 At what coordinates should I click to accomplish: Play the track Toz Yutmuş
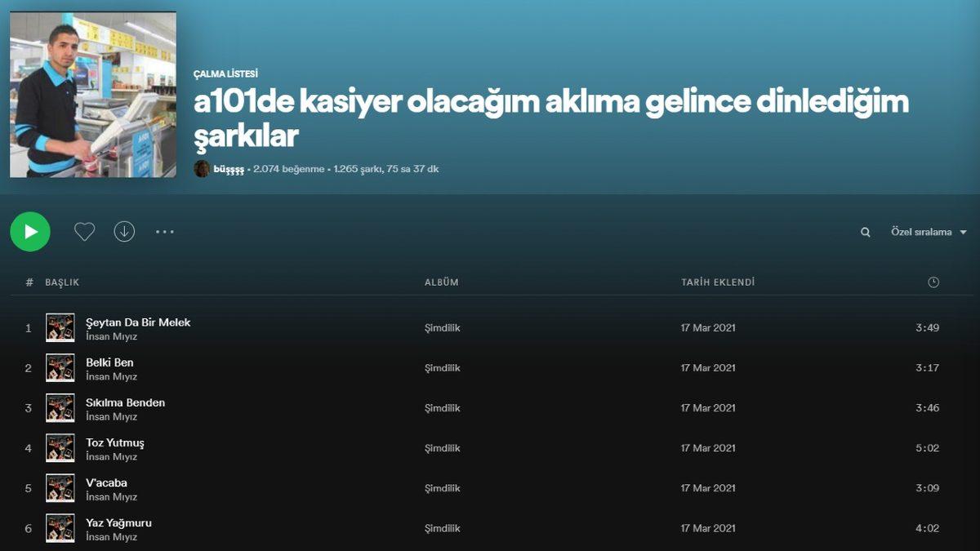(114, 442)
